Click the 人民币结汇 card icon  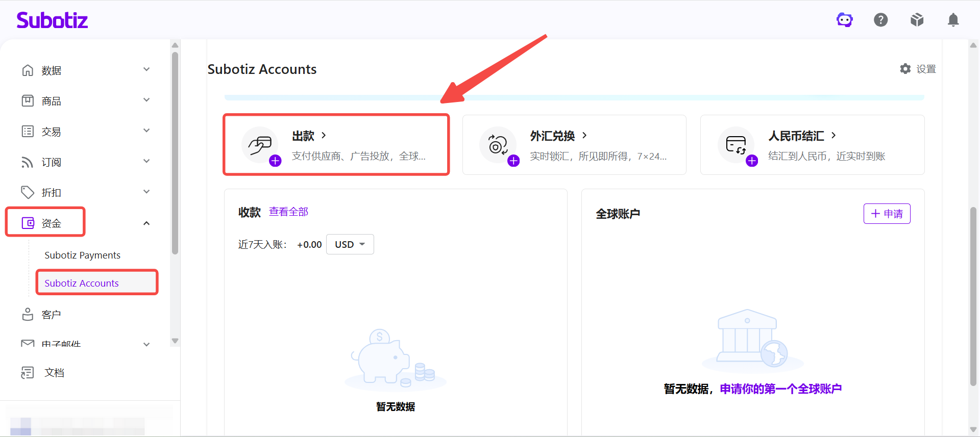736,145
